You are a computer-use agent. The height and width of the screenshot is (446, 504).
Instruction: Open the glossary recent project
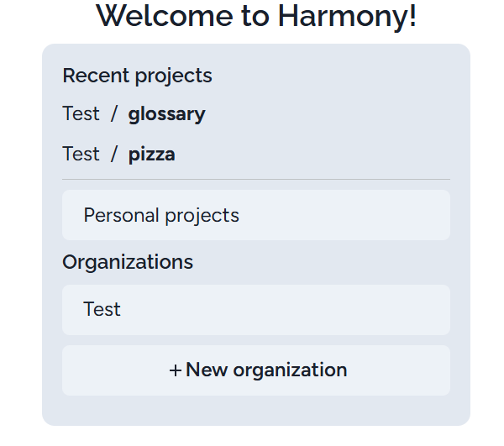coord(166,114)
